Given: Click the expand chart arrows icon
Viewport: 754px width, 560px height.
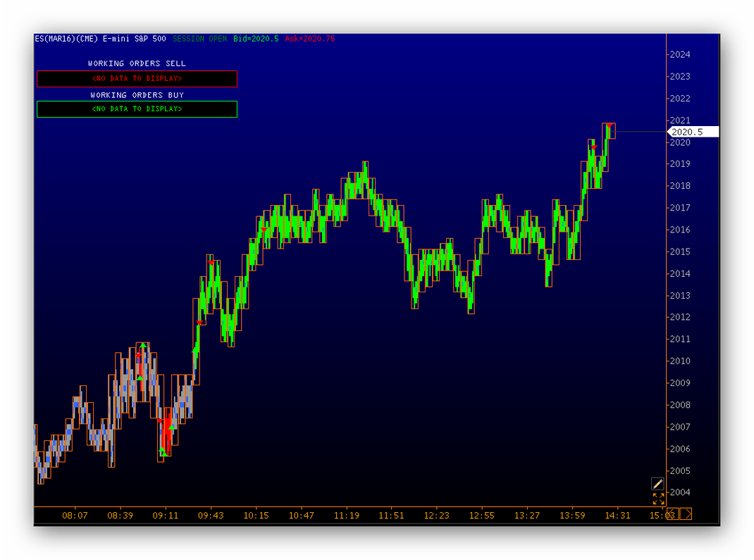Looking at the screenshot, I should point(658,499).
